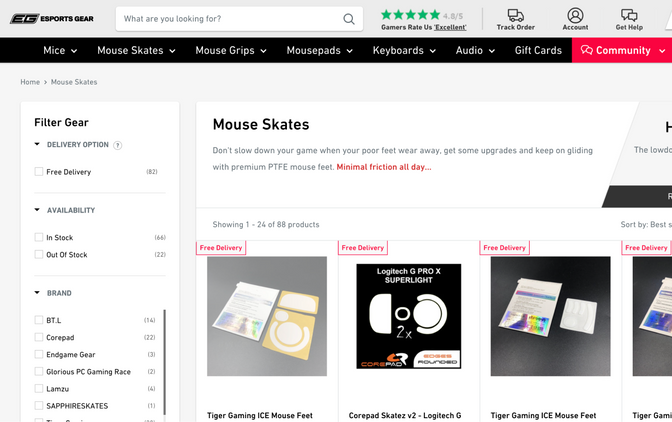Click the Delivery Option help icon

(118, 145)
